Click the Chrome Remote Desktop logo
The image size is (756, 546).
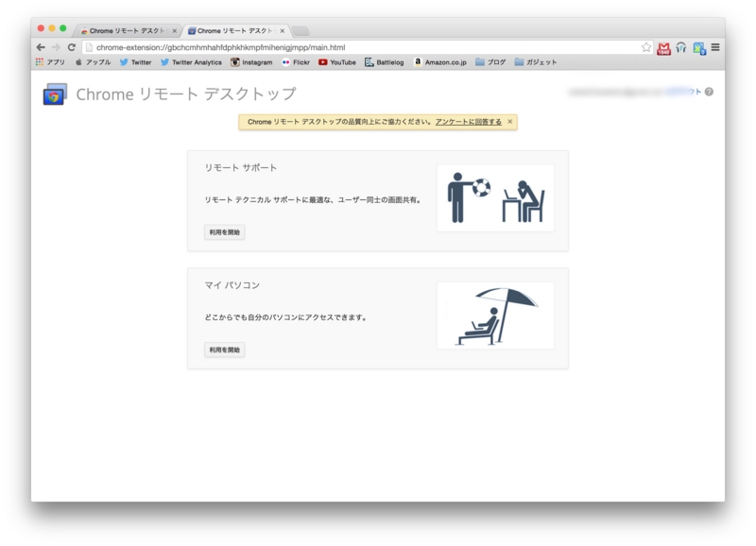(52, 94)
